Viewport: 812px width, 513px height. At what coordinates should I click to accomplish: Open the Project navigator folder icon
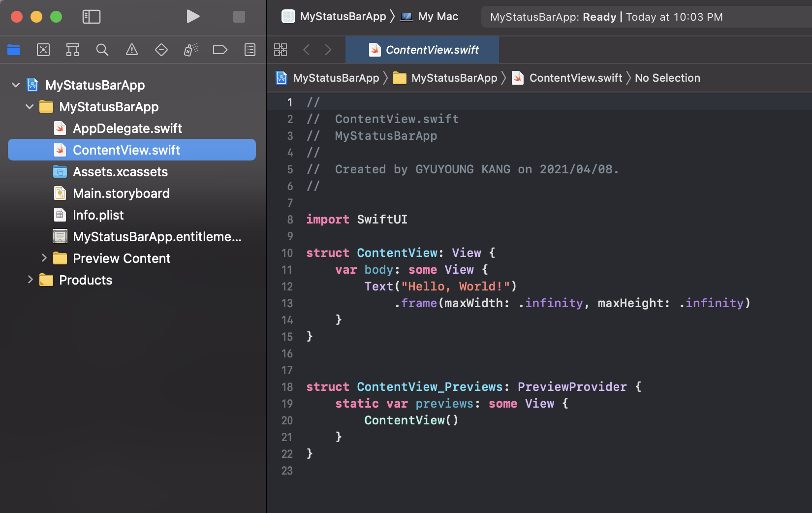pyautogui.click(x=14, y=50)
